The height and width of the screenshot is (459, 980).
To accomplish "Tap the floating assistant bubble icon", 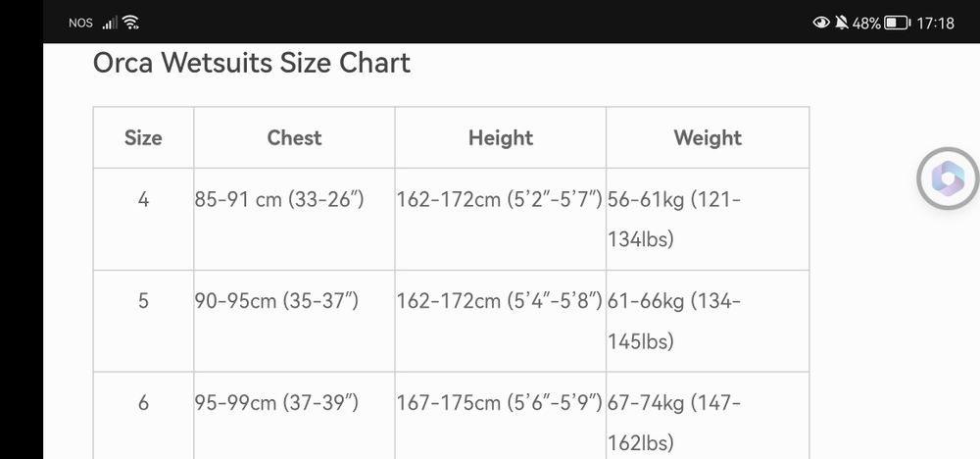I will coord(948,178).
